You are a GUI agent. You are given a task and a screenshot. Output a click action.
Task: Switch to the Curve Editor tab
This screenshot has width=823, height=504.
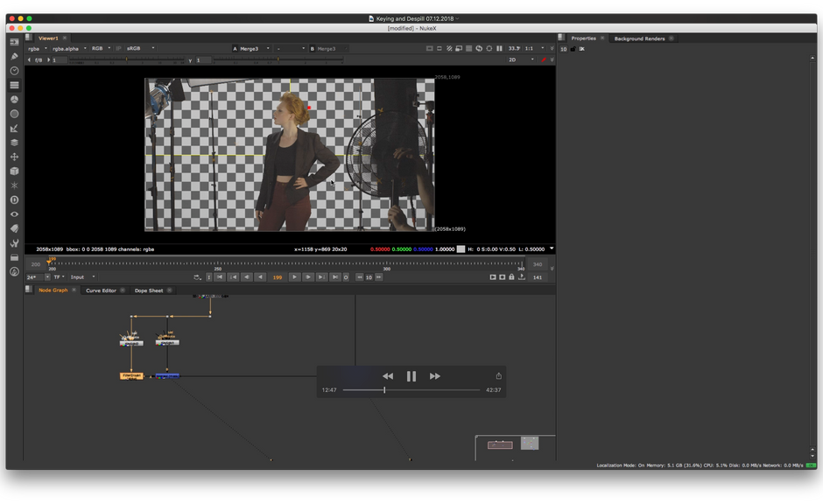101,290
